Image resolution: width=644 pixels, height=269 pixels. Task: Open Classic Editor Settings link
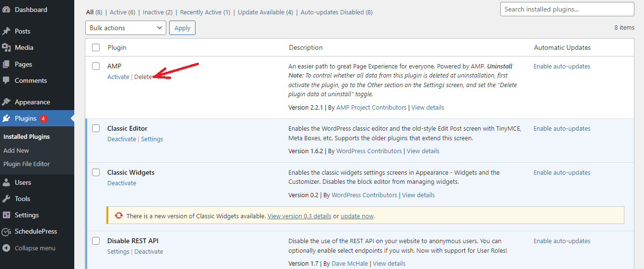[x=152, y=139]
